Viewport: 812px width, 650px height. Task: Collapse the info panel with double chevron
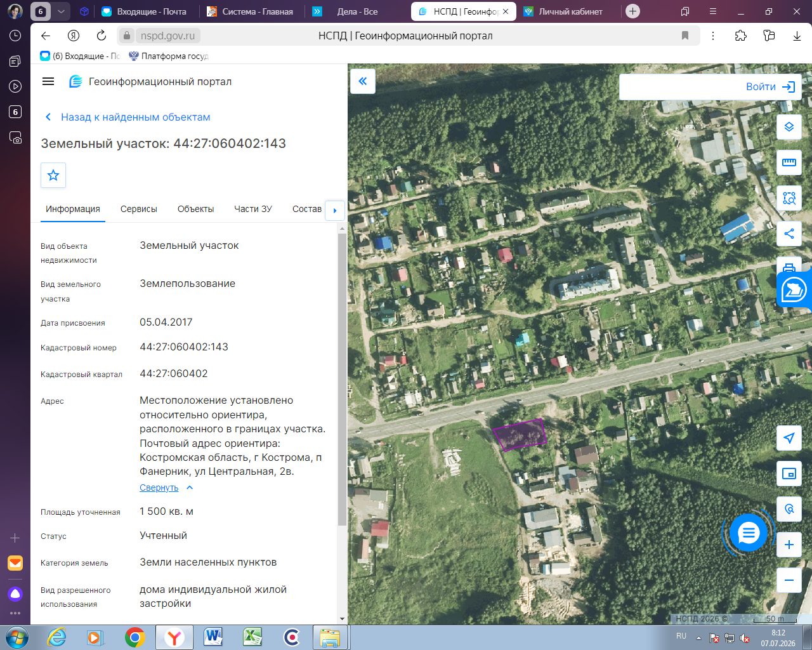point(363,81)
